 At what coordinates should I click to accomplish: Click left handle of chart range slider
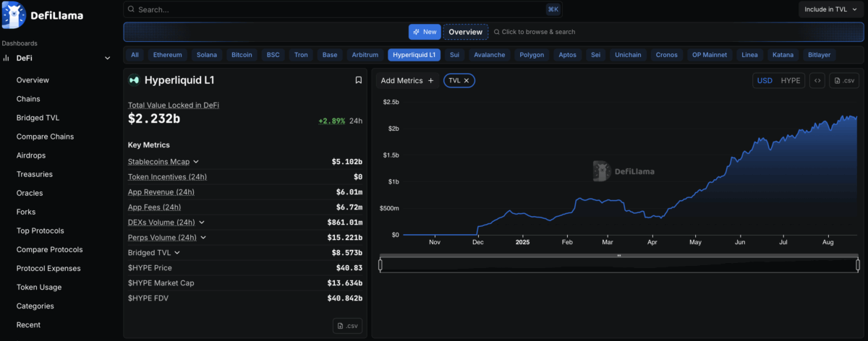(380, 265)
